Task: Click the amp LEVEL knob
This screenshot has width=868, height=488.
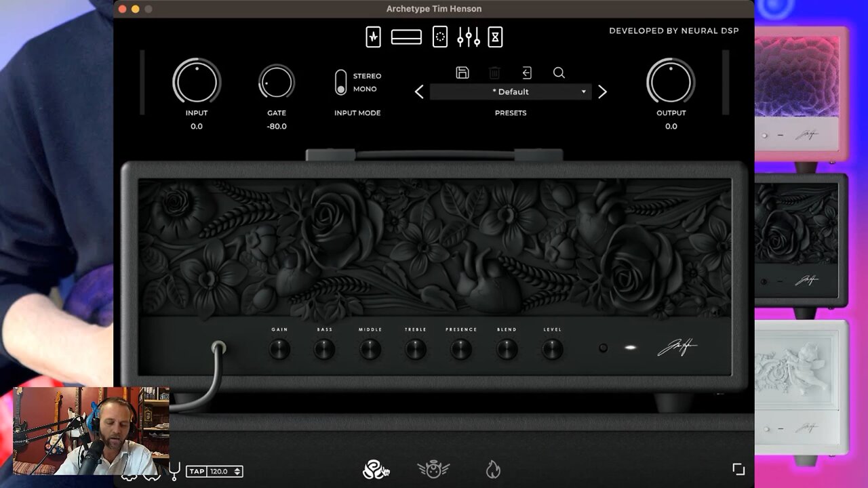Action: [x=552, y=349]
